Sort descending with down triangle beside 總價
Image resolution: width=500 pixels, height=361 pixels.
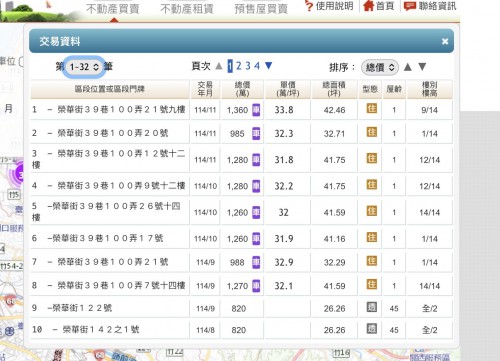pos(422,67)
